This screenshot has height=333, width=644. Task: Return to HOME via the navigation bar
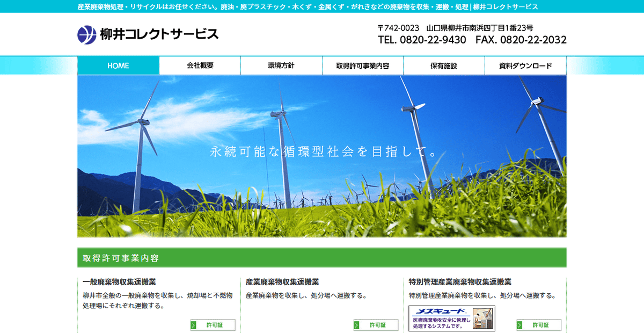click(118, 65)
